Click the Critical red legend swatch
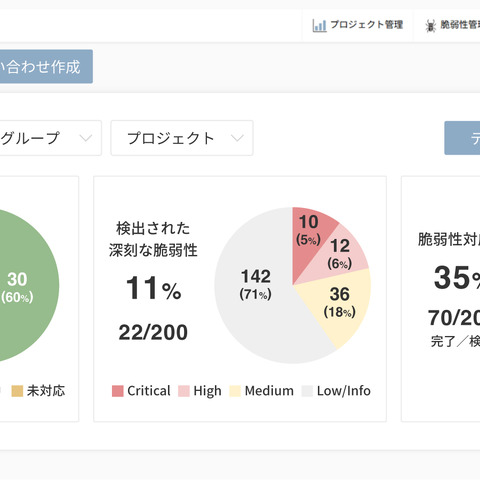Image resolution: width=480 pixels, height=480 pixels. tap(118, 391)
